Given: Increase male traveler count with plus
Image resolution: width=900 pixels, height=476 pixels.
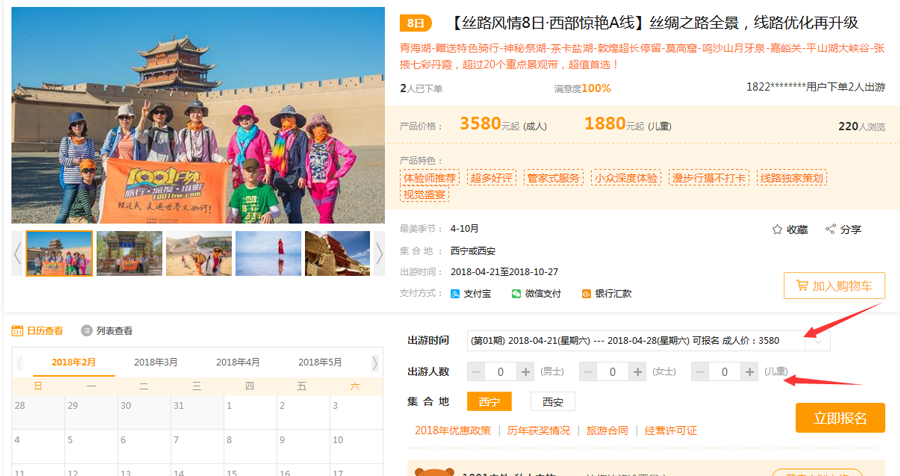Looking at the screenshot, I should (525, 372).
